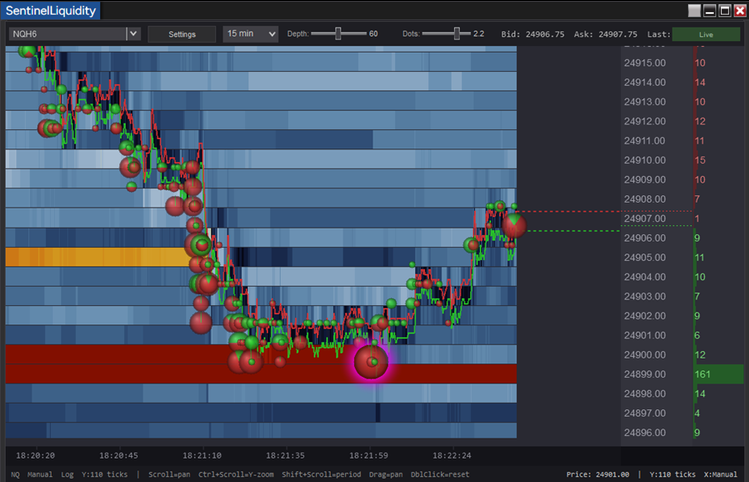The width and height of the screenshot is (749, 482).
Task: Minimize the SentinelLiquidity window
Action: pyautogui.click(x=709, y=11)
